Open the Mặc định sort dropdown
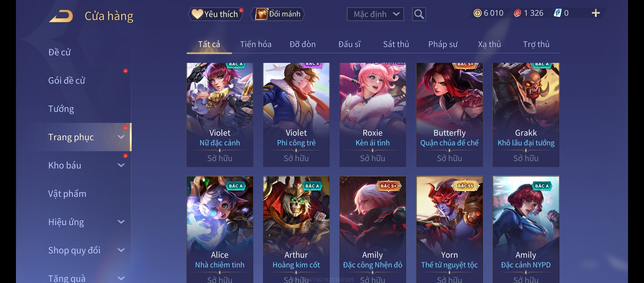This screenshot has width=644, height=283. coord(375,14)
